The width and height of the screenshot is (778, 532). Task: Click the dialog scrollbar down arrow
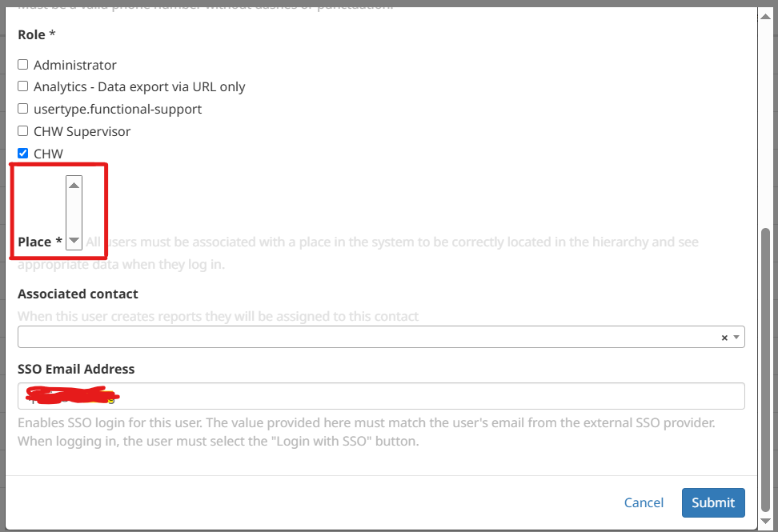coord(766,521)
